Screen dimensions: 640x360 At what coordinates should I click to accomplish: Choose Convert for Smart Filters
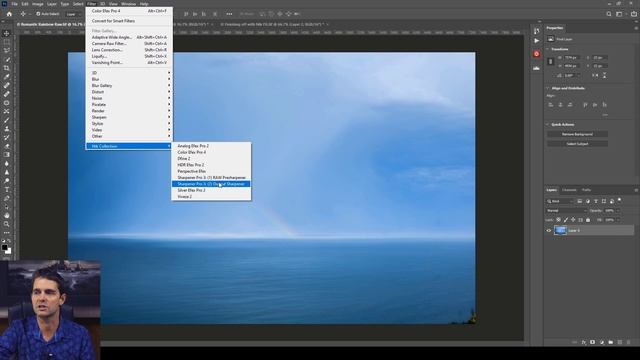(129, 21)
